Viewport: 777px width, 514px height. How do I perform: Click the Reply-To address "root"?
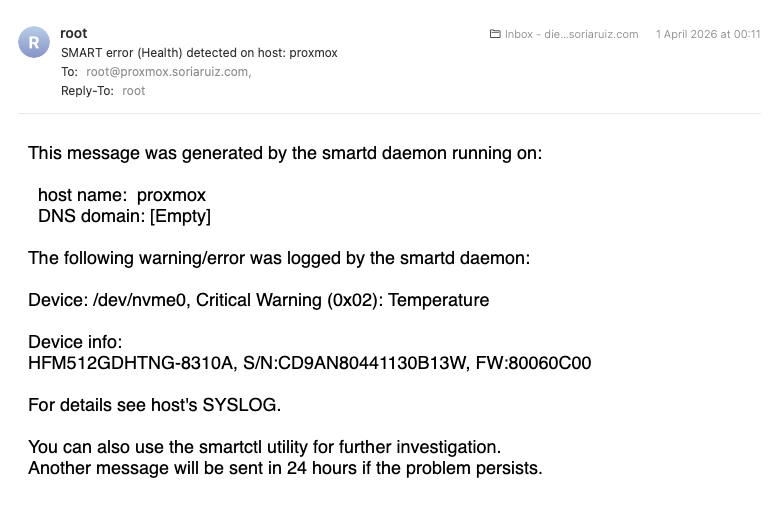click(x=134, y=91)
